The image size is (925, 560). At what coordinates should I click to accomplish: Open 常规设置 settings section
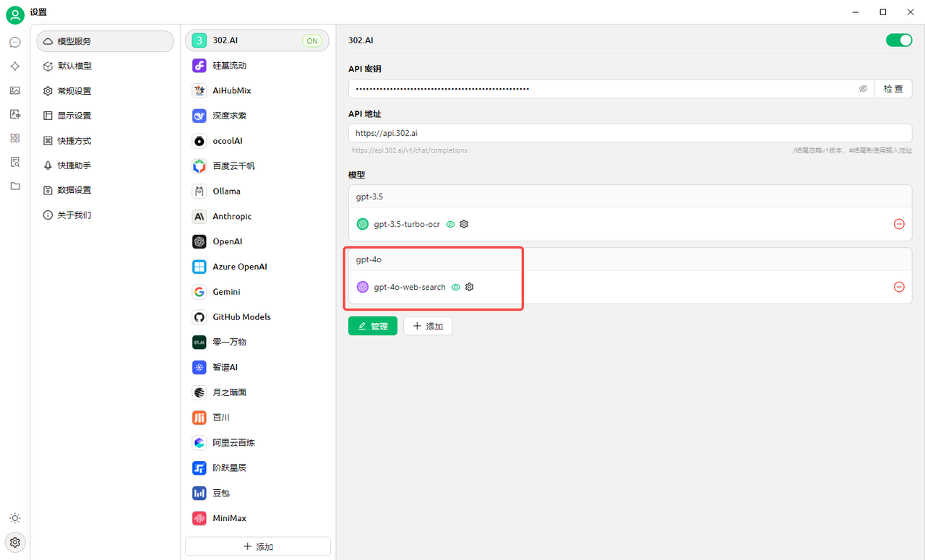pos(106,91)
